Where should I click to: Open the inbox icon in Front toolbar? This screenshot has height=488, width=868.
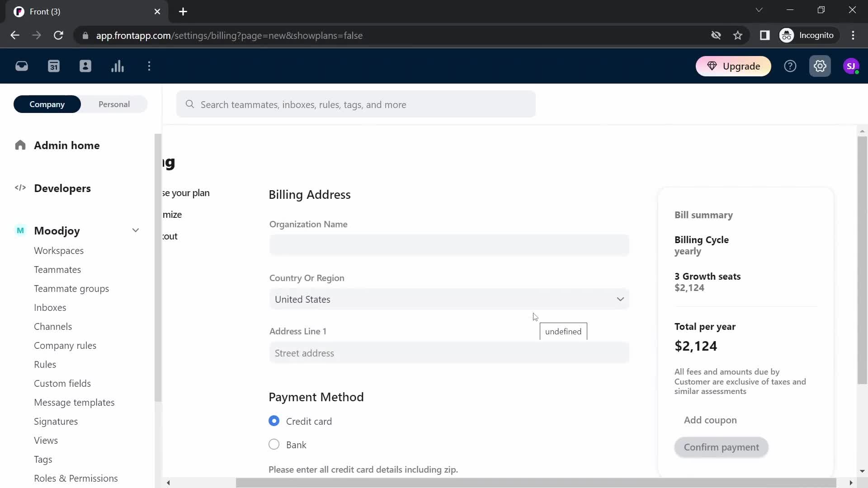coord(22,66)
